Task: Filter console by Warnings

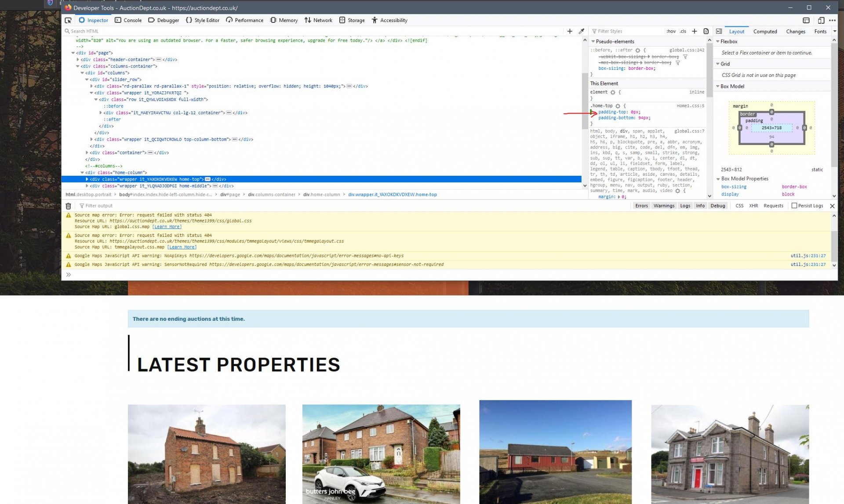Action: click(663, 206)
